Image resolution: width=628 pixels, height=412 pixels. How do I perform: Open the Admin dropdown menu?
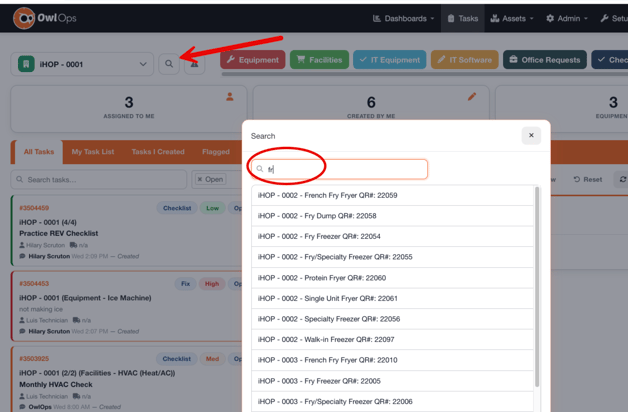click(567, 18)
